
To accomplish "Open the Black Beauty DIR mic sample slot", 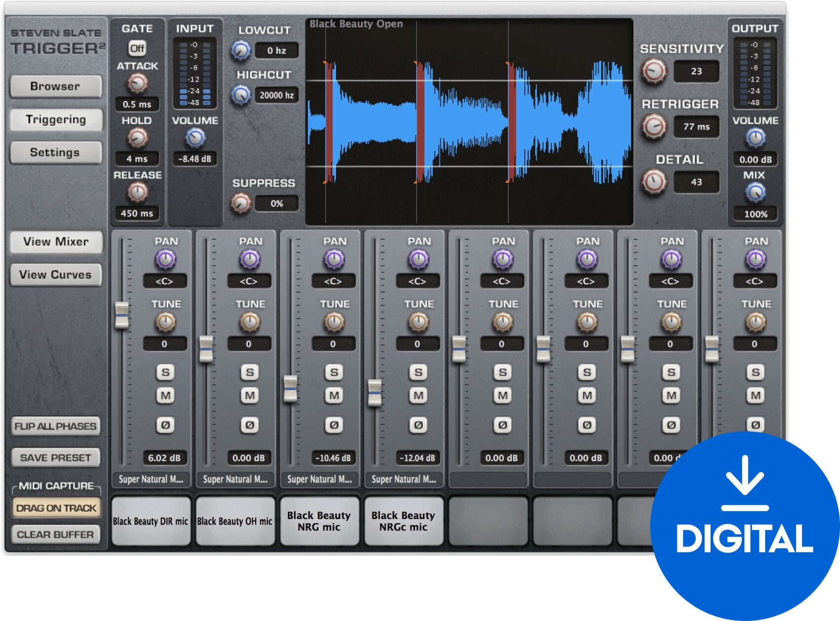I will [151, 521].
